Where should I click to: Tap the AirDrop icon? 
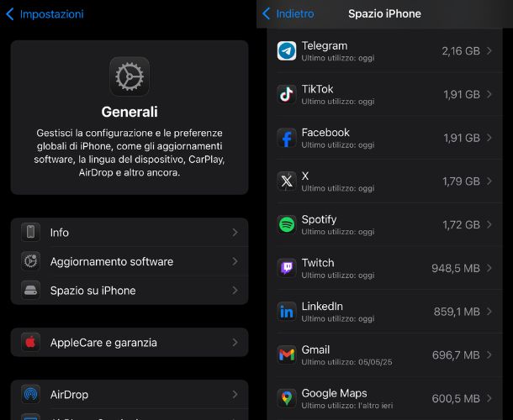point(31,395)
